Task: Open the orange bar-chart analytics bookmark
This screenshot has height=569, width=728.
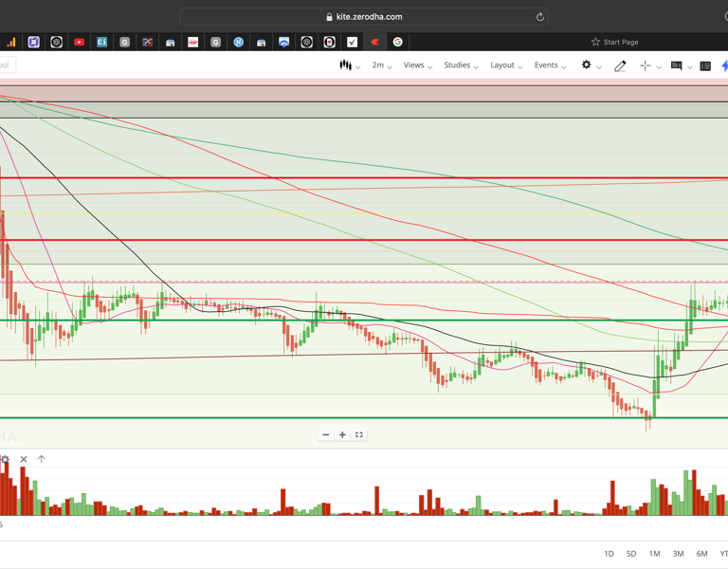Action: tap(10, 43)
